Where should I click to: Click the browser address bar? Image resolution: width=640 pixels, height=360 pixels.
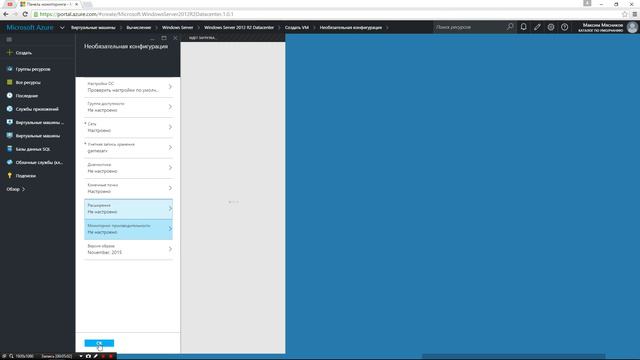click(x=327, y=14)
